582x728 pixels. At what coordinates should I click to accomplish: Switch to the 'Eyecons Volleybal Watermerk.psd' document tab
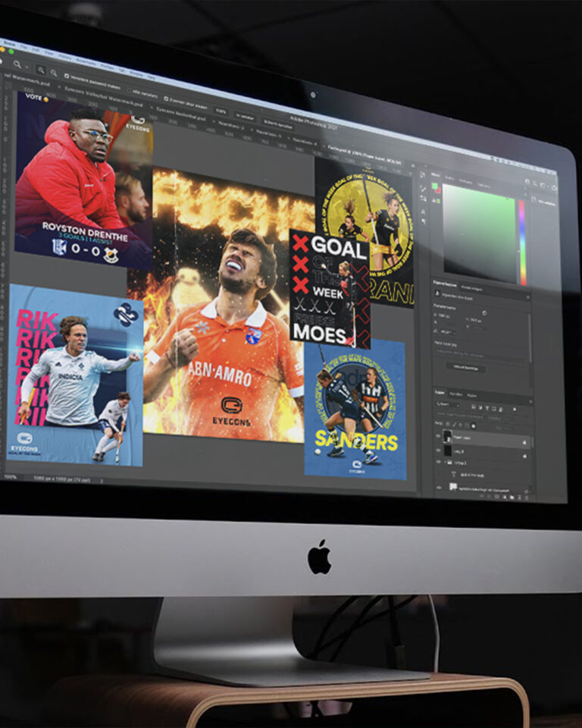[x=104, y=96]
